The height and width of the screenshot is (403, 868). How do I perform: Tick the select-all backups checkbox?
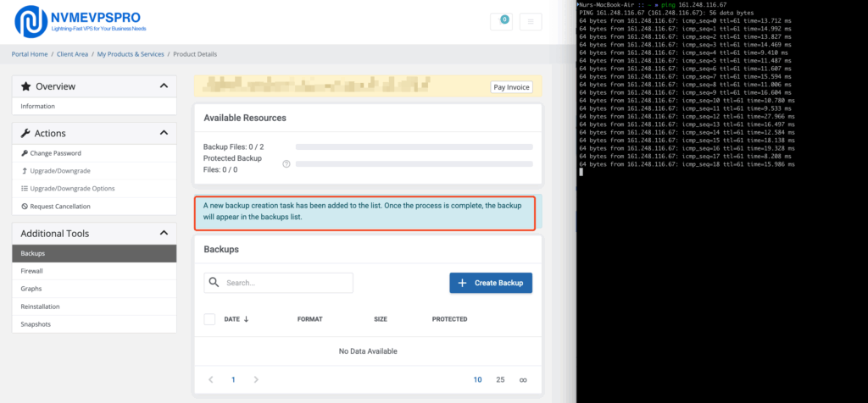pyautogui.click(x=209, y=319)
